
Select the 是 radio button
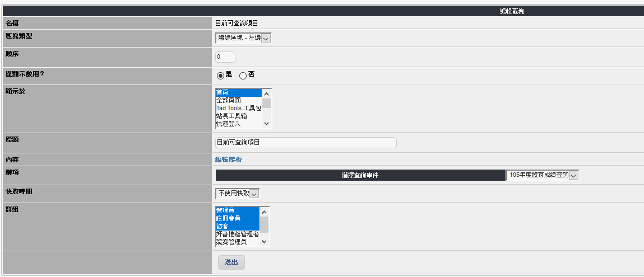click(x=220, y=76)
